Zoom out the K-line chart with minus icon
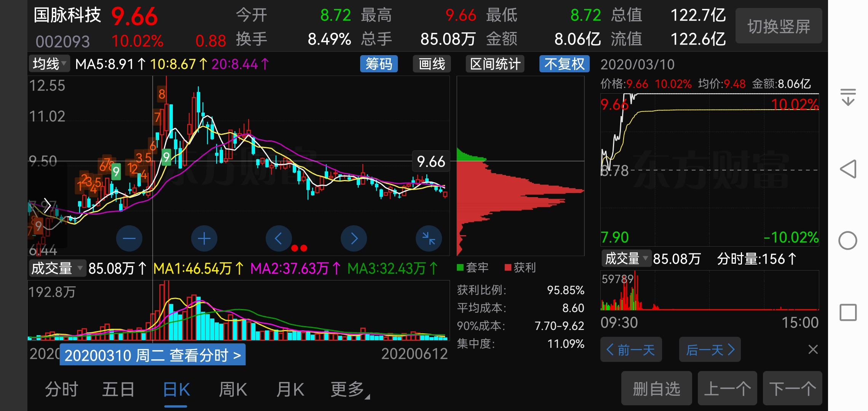Viewport: 868px width, 411px height. click(x=129, y=239)
